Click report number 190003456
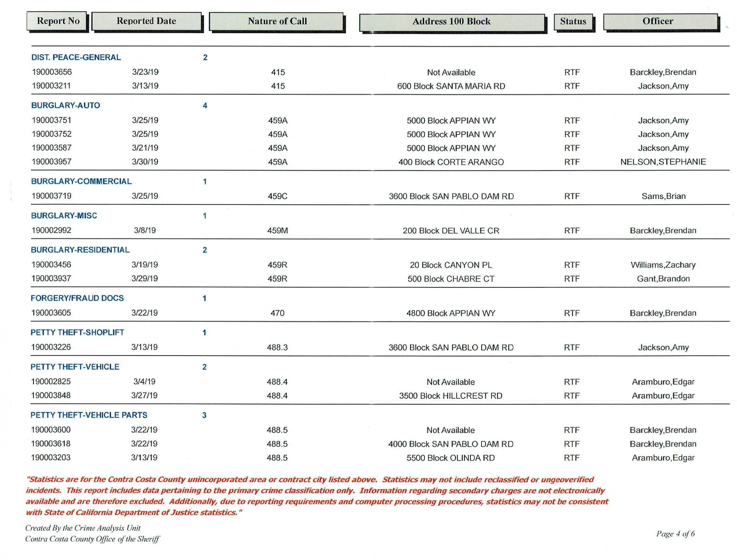Image resolution: width=737 pixels, height=560 pixels. point(51,265)
